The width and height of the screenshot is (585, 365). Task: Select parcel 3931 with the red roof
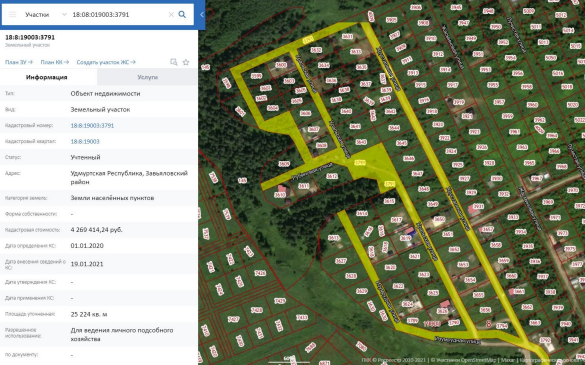pyautogui.click(x=478, y=206)
